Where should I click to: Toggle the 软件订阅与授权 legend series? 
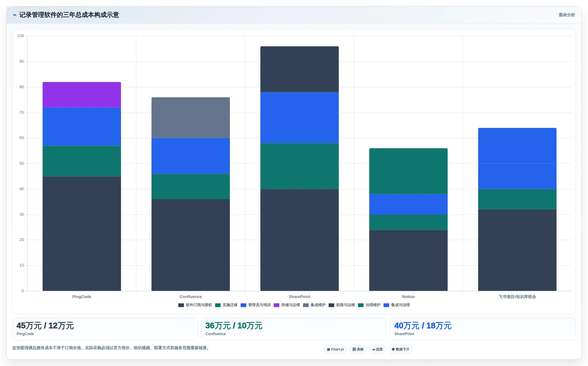[x=195, y=305]
